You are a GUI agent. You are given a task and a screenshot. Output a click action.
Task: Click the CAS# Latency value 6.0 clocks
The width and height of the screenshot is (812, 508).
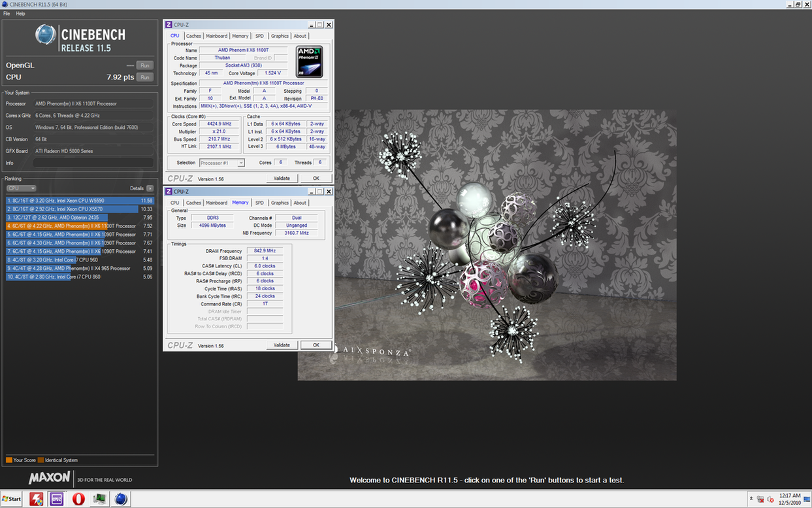tap(265, 266)
